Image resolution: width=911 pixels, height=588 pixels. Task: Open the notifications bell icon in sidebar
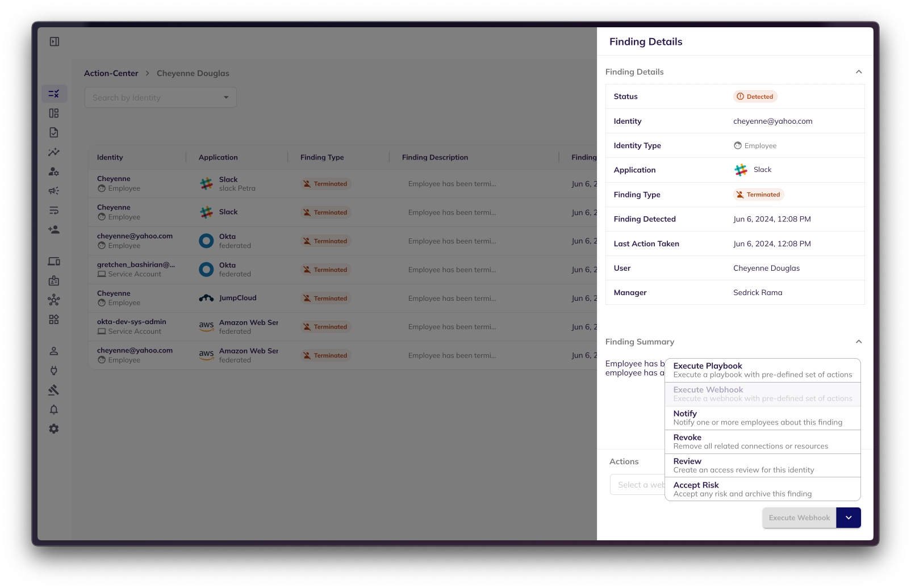pos(54,410)
